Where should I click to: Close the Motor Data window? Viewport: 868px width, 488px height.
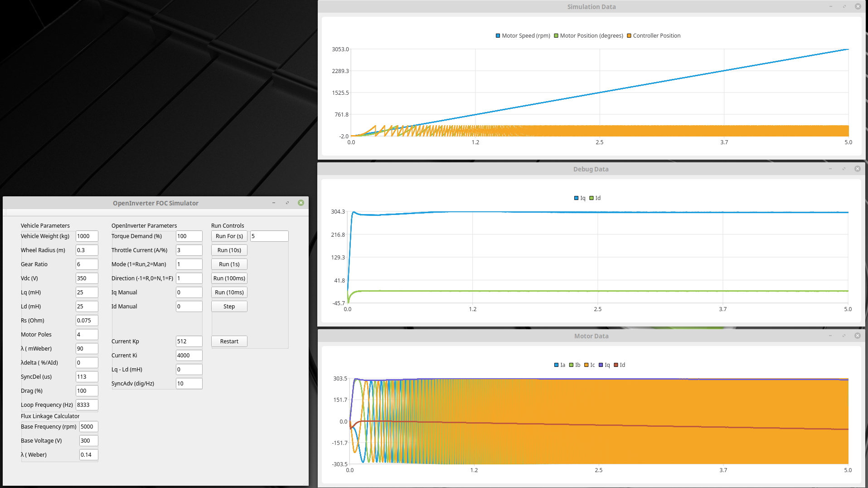[857, 336]
